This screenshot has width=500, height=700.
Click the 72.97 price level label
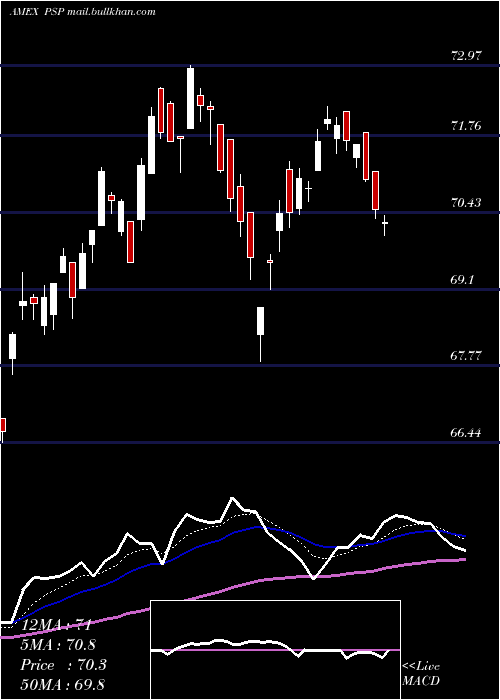pyautogui.click(x=466, y=56)
